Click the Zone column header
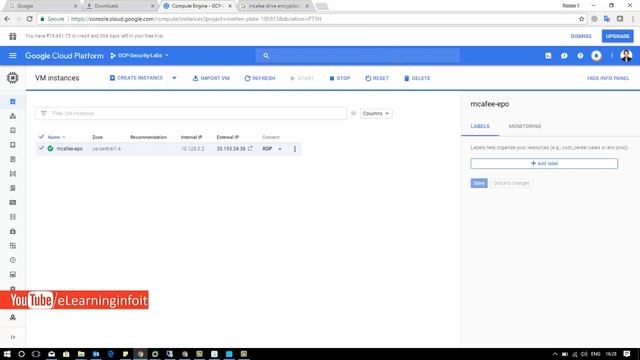The image size is (640, 360). 97,137
